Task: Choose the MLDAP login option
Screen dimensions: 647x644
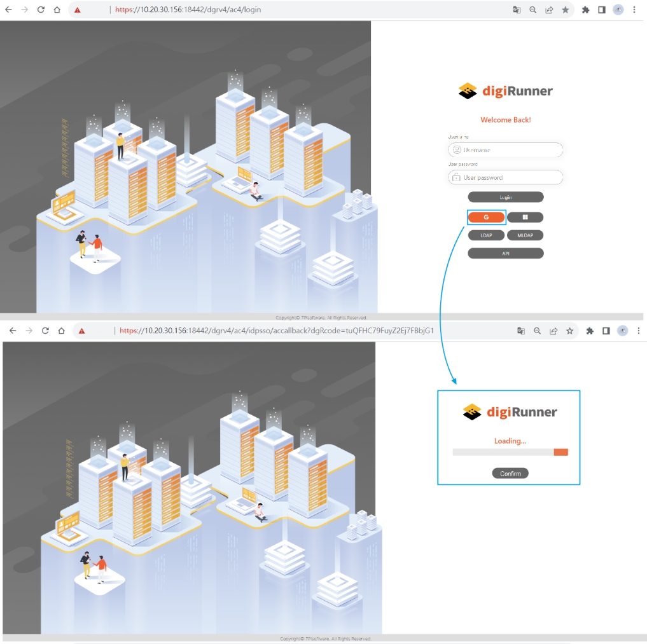Action: pos(525,235)
